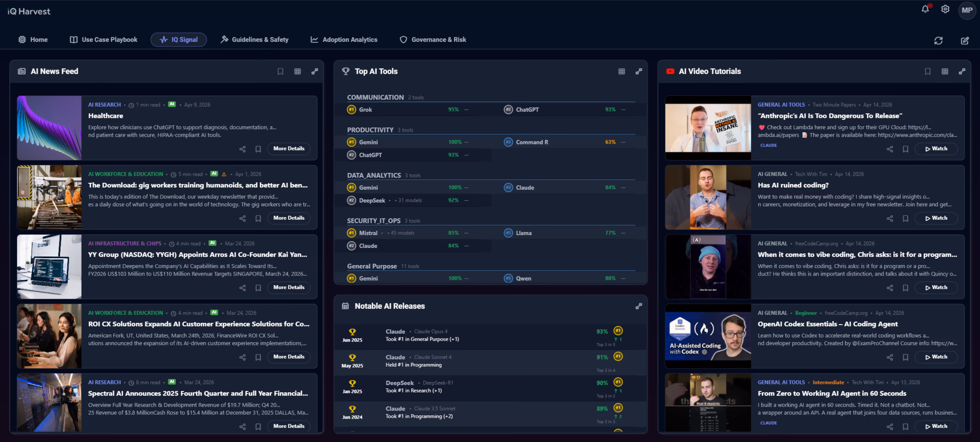Click the edit dashboard pencil icon
The width and height of the screenshot is (980, 442).
[x=964, y=40]
